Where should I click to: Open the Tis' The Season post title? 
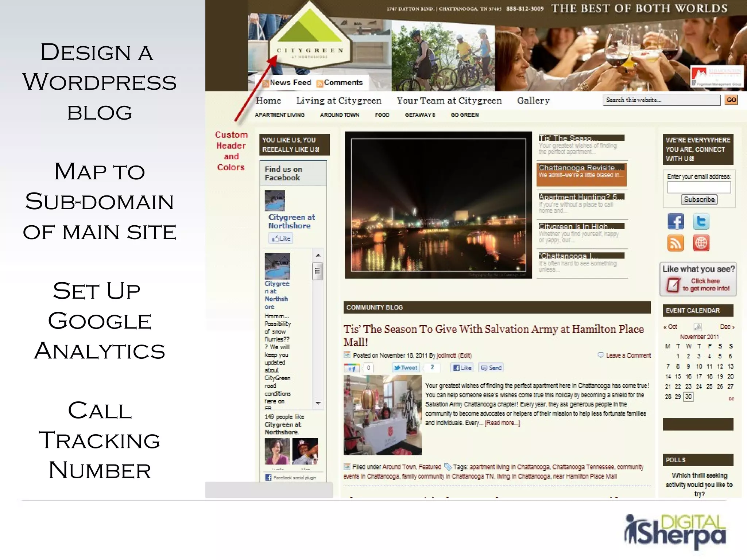click(x=494, y=335)
